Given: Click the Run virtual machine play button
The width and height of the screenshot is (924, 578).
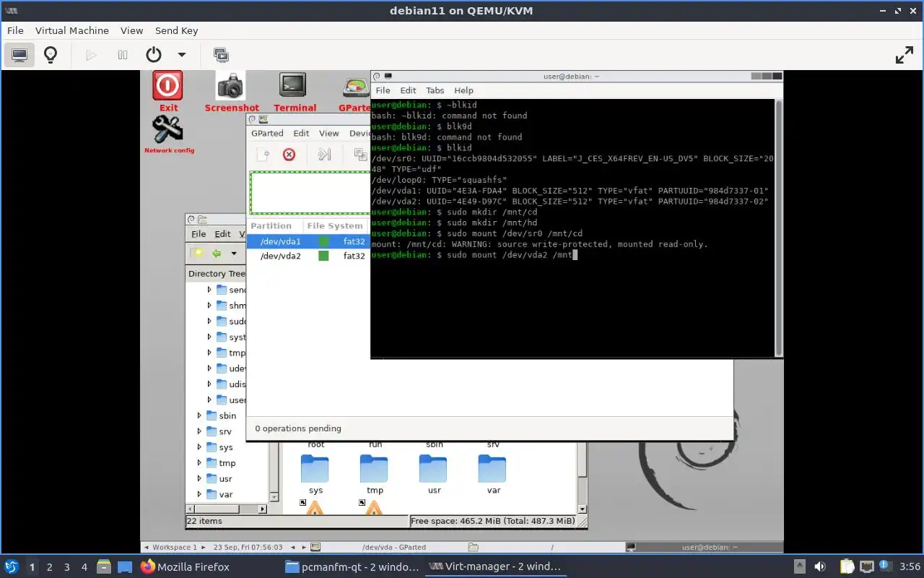Looking at the screenshot, I should pyautogui.click(x=91, y=55).
